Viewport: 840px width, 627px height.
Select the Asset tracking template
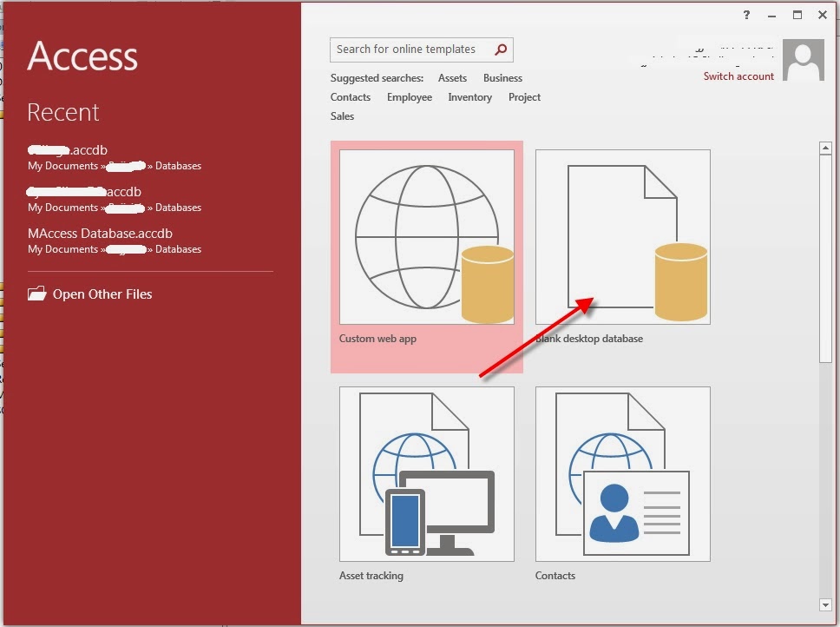427,473
